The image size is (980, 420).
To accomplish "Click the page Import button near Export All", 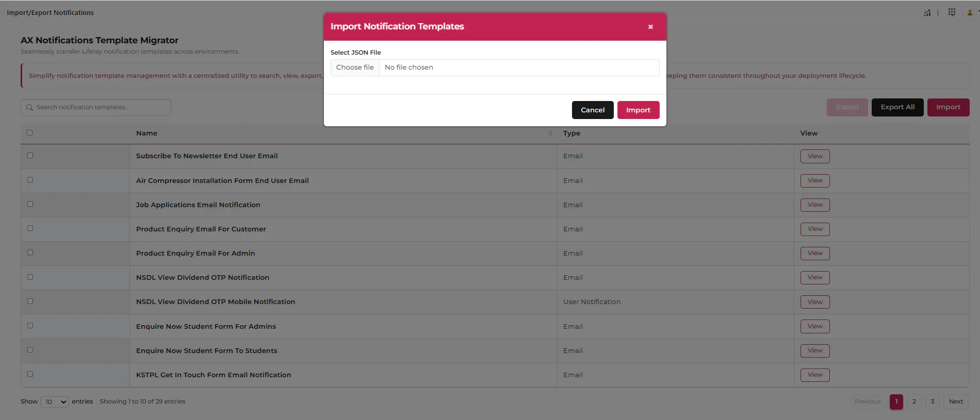I will click(x=948, y=107).
